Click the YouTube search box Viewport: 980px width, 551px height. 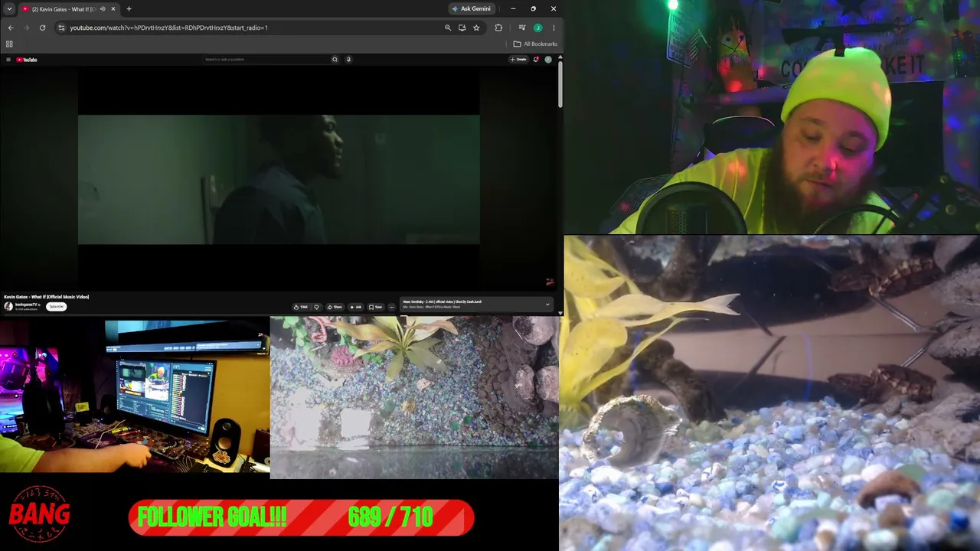(x=266, y=60)
